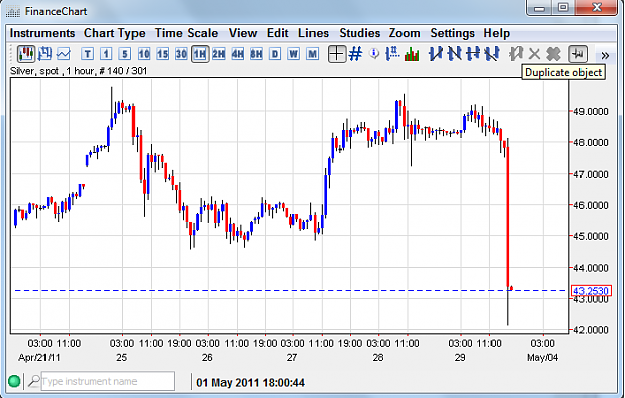Expand the toolbar overflow chevron
The image size is (625, 398).
605,55
